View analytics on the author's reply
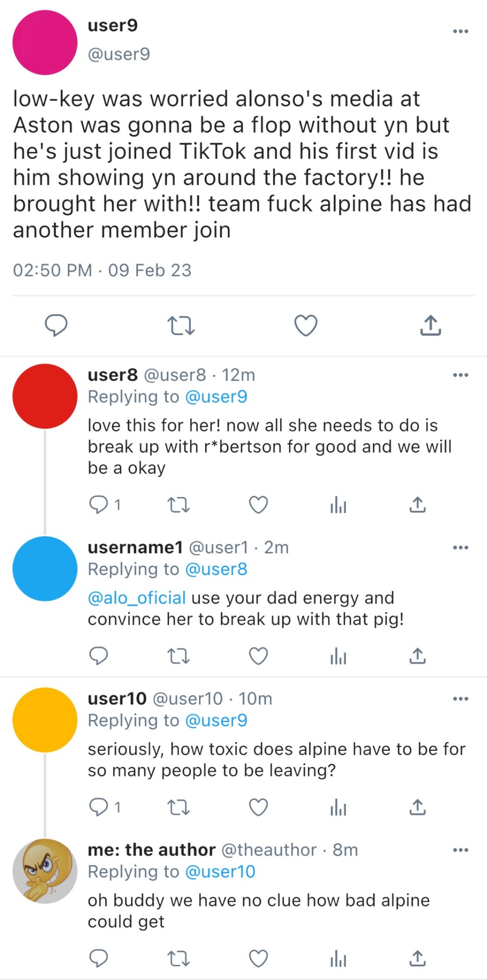The width and height of the screenshot is (487, 980). [x=338, y=959]
